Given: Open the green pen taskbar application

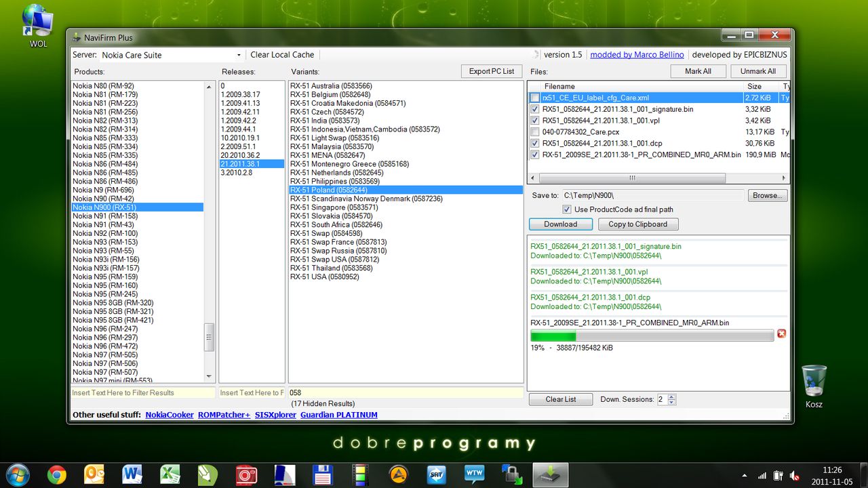Looking at the screenshot, I should [x=208, y=475].
